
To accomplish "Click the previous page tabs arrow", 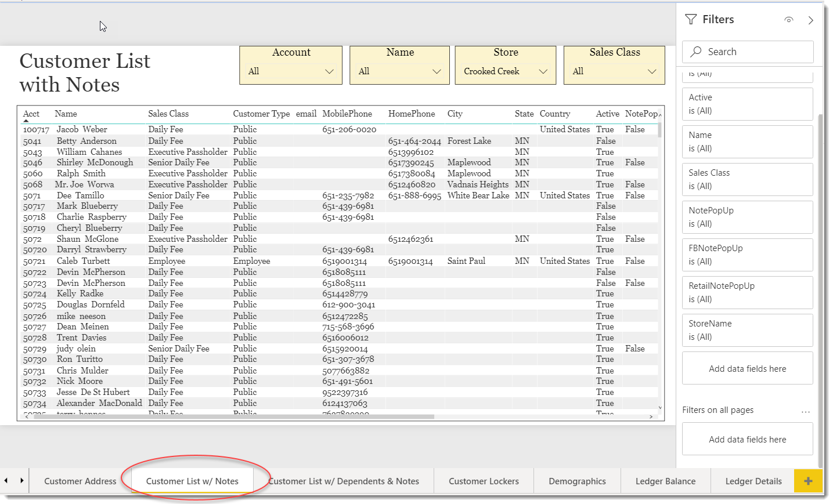I will coord(6,480).
